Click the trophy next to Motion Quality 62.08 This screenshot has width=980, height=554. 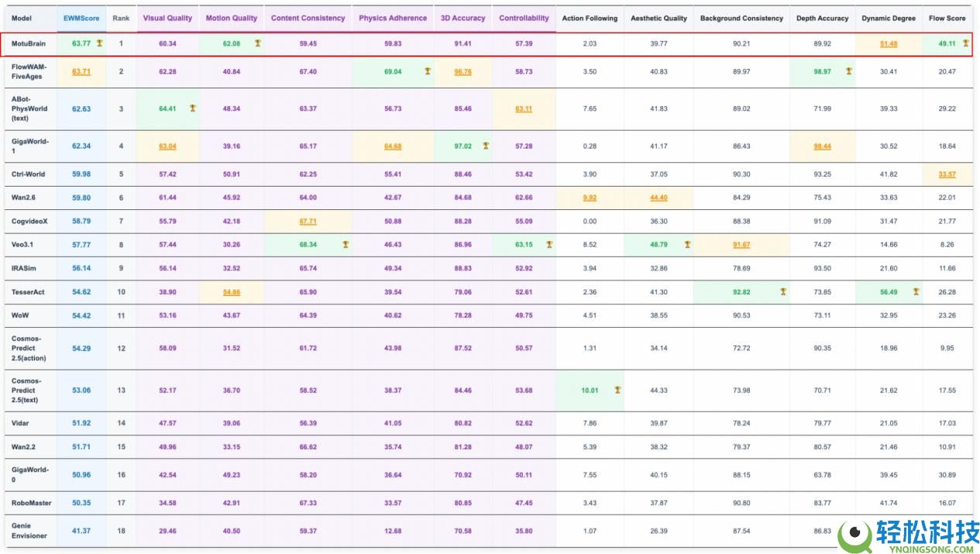click(257, 43)
